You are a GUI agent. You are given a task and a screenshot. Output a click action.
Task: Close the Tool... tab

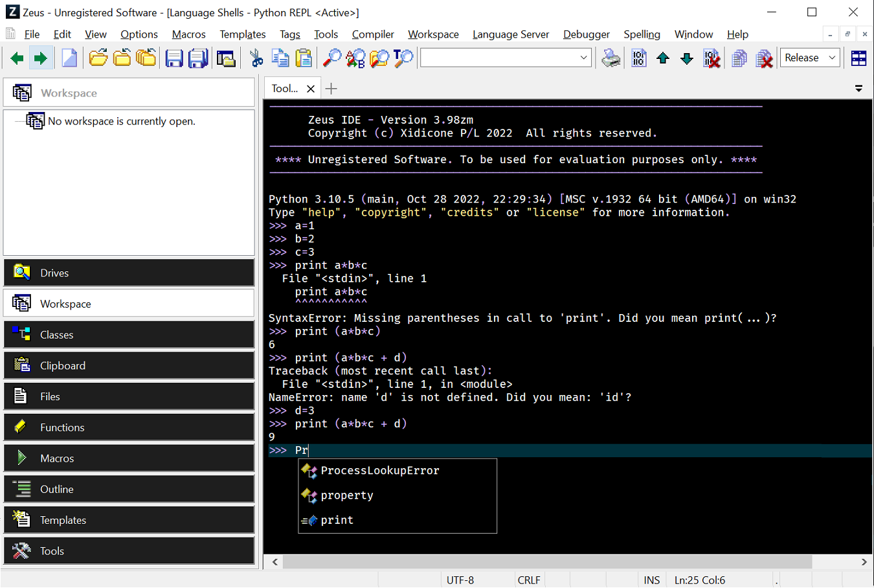[x=311, y=89]
